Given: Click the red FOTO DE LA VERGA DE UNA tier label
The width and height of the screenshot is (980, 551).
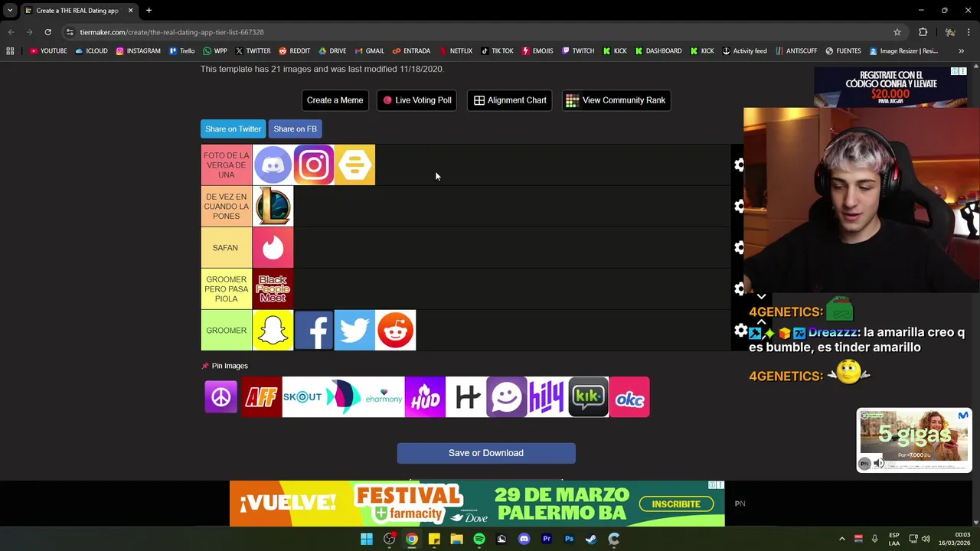Looking at the screenshot, I should click(226, 165).
